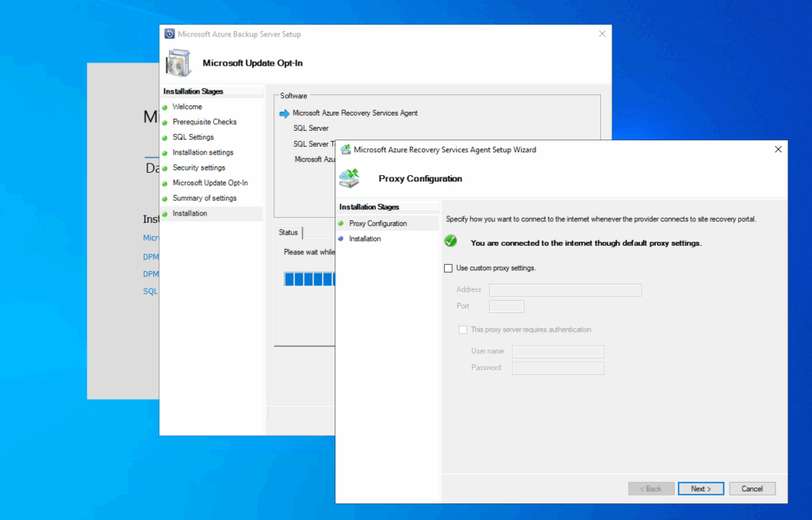The height and width of the screenshot is (520, 812).
Task: Select SQL Settings installation stage
Action: 193,137
